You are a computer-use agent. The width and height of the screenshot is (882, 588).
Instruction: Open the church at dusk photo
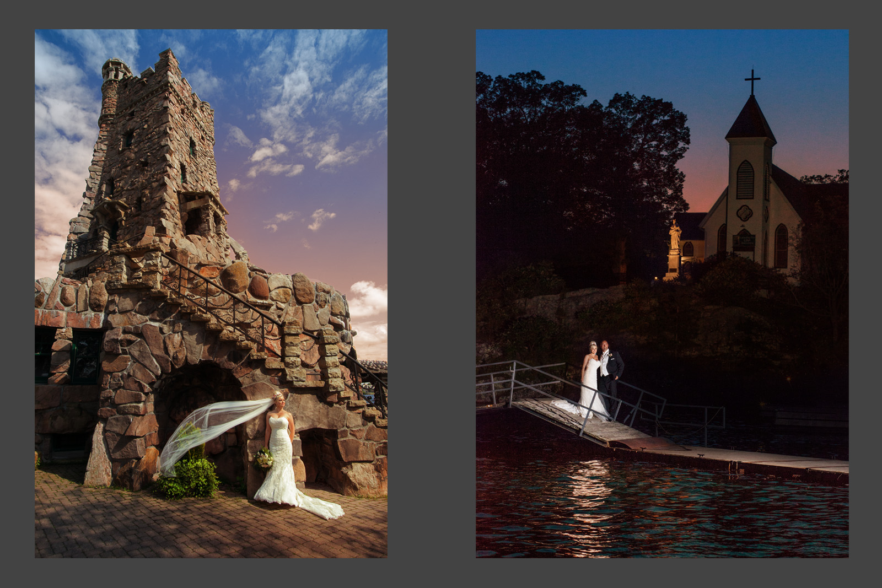point(661,220)
